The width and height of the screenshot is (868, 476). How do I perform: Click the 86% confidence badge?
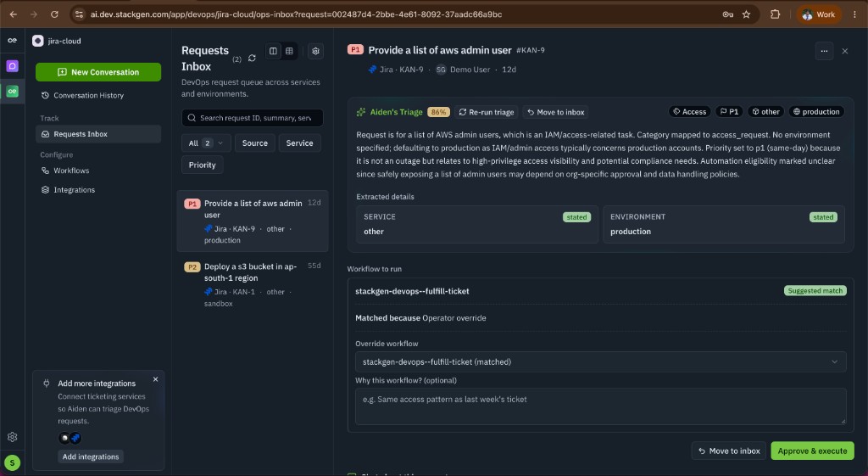[x=438, y=112]
